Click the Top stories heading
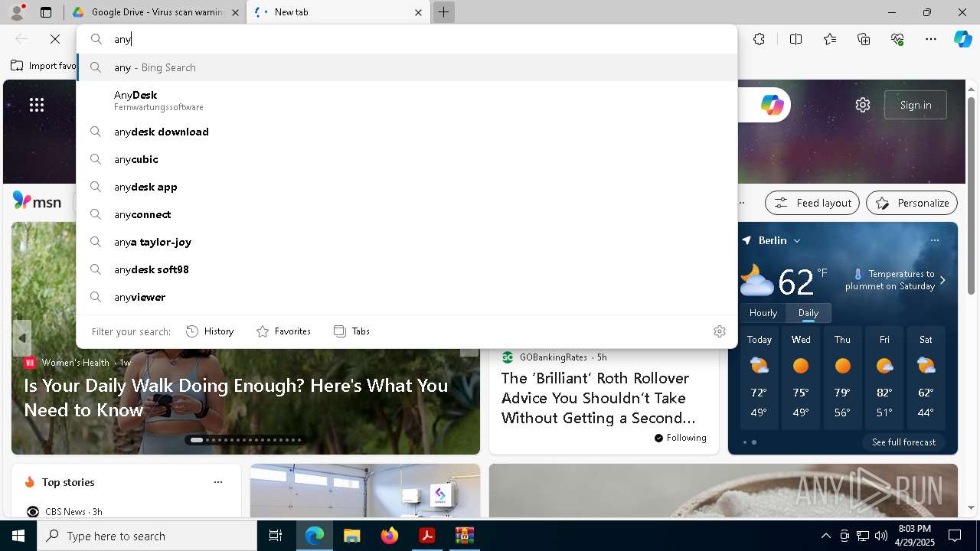The height and width of the screenshot is (551, 980). click(68, 482)
